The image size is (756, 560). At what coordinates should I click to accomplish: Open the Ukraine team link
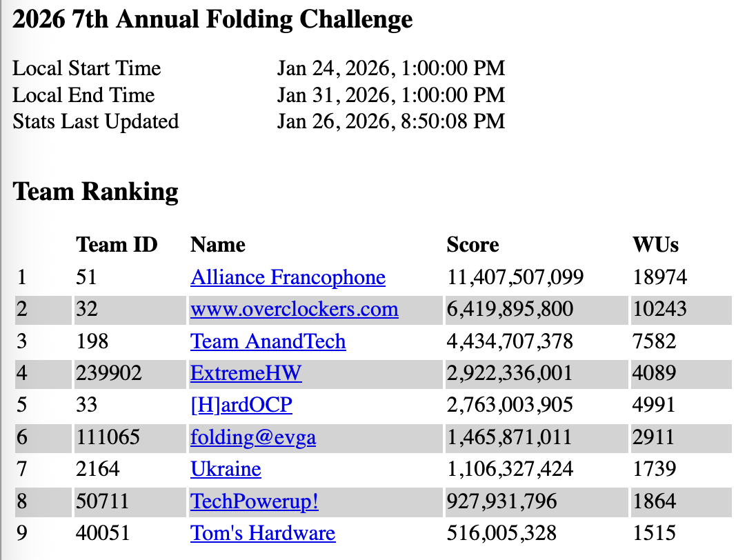point(226,469)
